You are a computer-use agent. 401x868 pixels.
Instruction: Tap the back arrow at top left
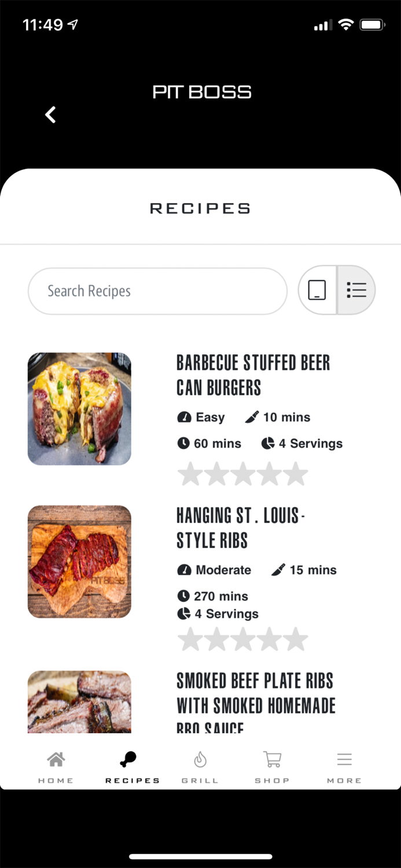[50, 115]
